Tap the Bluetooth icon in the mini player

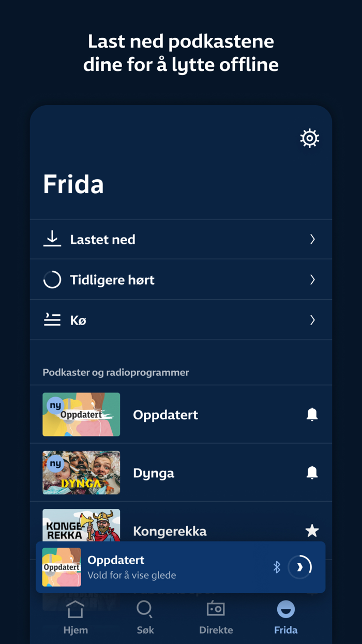tap(277, 567)
